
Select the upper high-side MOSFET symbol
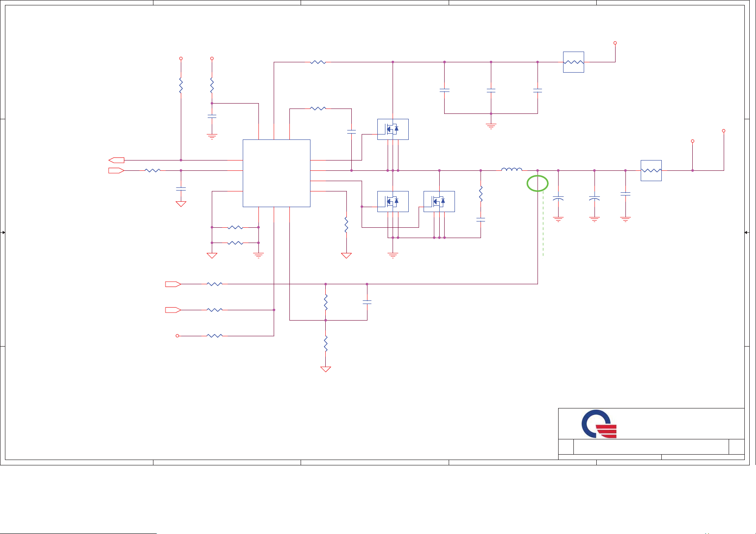(x=393, y=129)
